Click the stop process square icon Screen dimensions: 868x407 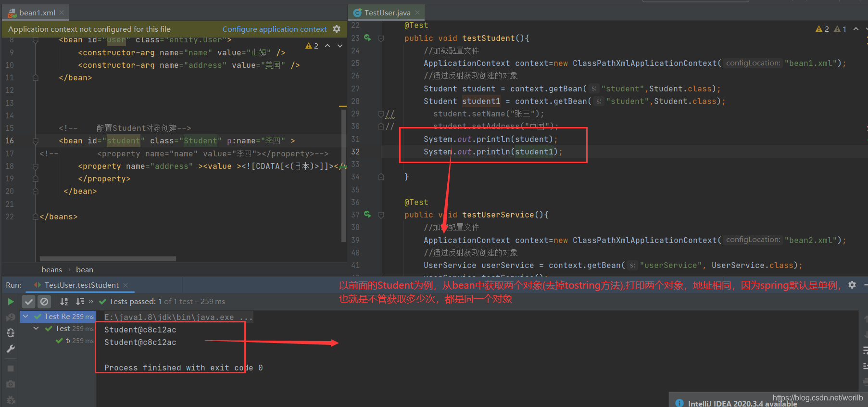[x=11, y=369]
